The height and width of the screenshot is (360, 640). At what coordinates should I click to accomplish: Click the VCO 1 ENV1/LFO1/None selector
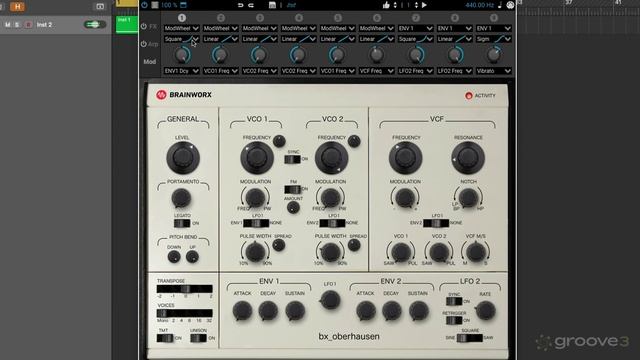256,223
